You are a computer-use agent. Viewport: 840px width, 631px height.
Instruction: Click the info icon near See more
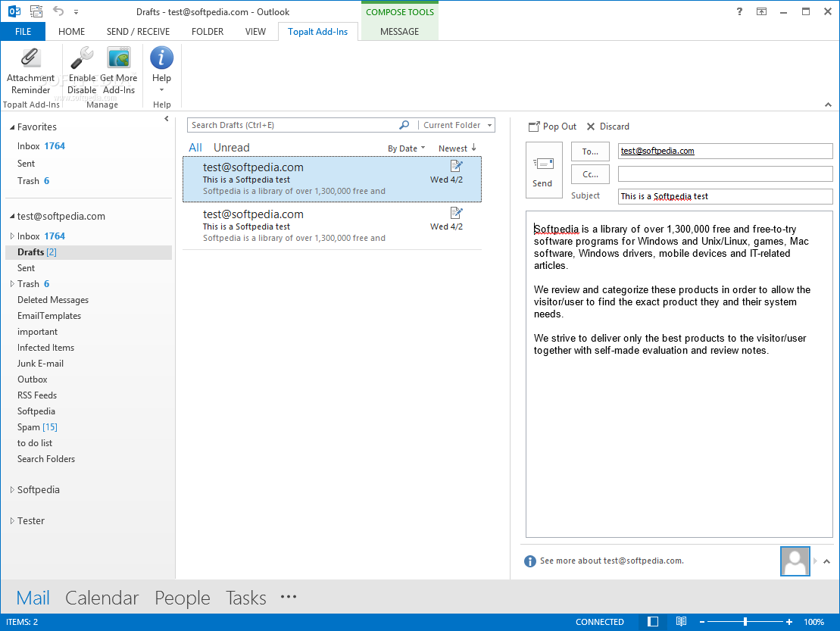click(x=529, y=561)
